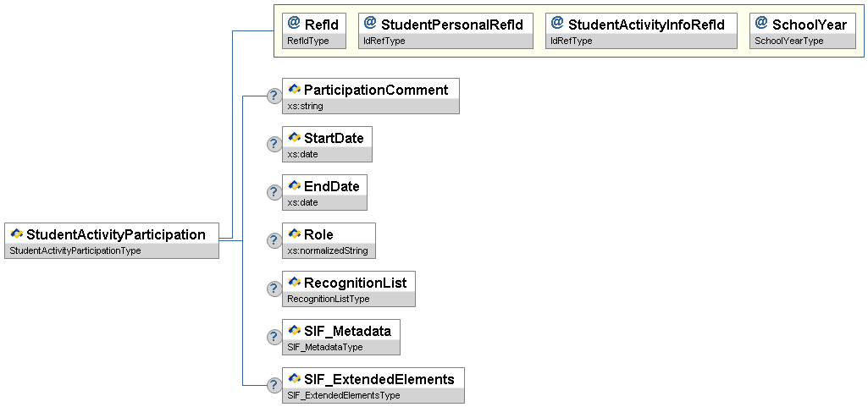
Task: Click the question mark icon beside SIF_ExtendedElements
Action: (x=274, y=386)
